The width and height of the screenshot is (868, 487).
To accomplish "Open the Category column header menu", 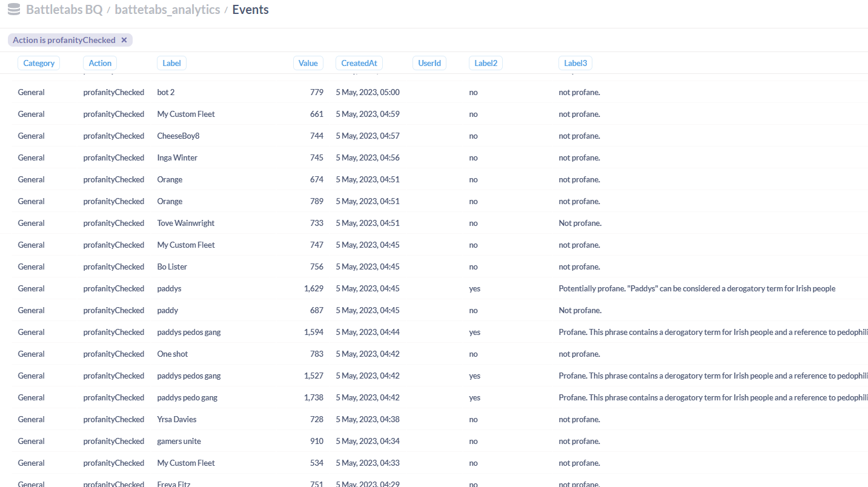I will tap(39, 63).
